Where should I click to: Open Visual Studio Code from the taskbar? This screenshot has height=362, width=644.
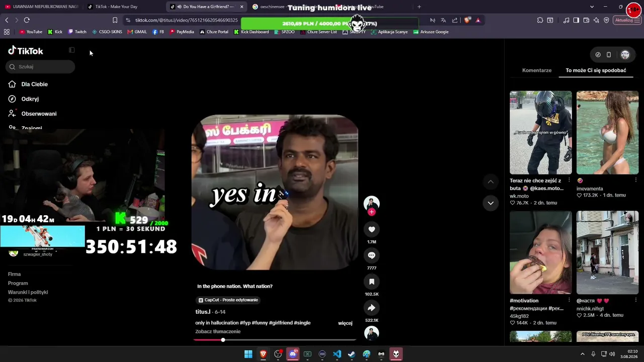point(337,354)
